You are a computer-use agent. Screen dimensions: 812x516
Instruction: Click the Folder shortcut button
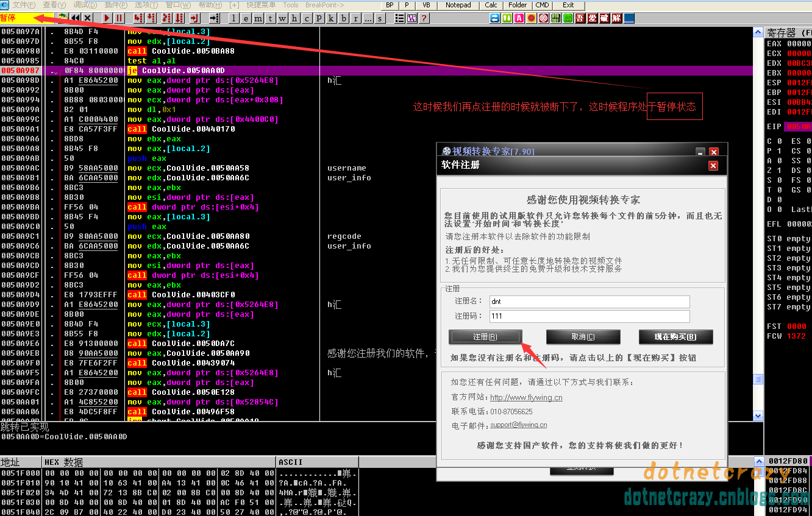518,5
